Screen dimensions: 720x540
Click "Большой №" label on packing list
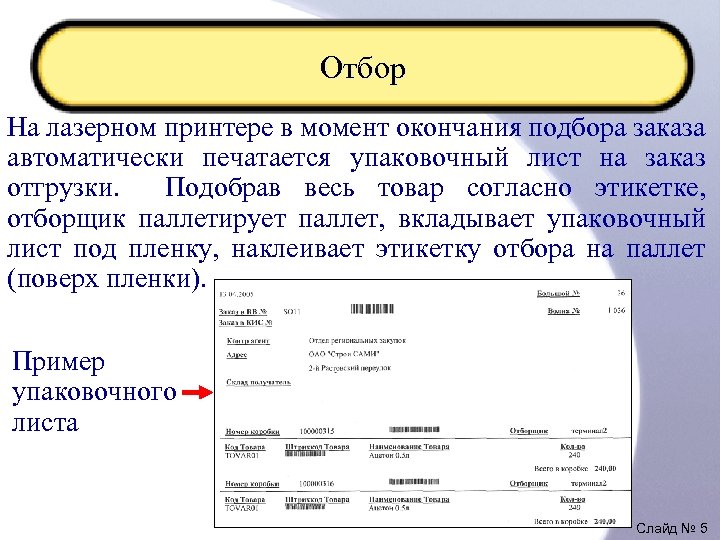point(558,293)
